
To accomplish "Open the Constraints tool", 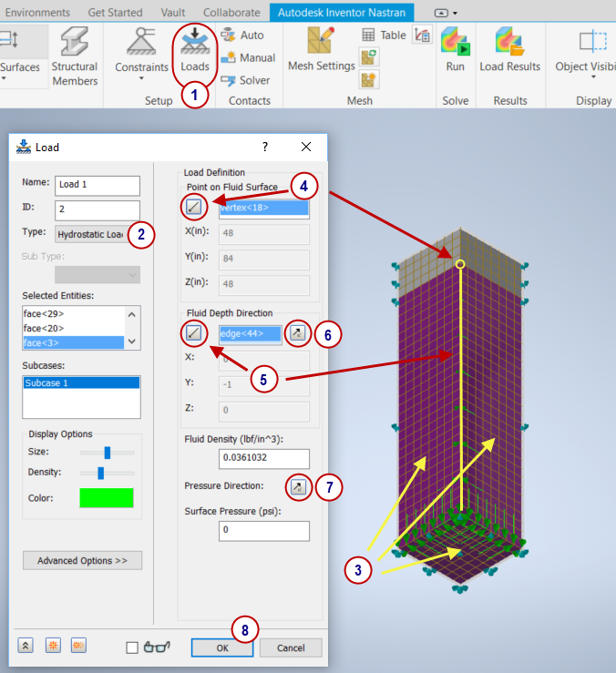I will click(141, 50).
